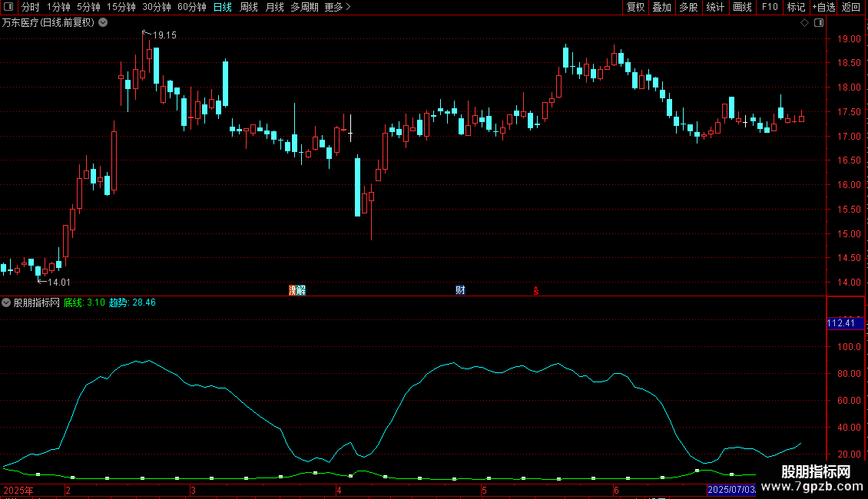Click the 14.00 price axis label

[849, 283]
